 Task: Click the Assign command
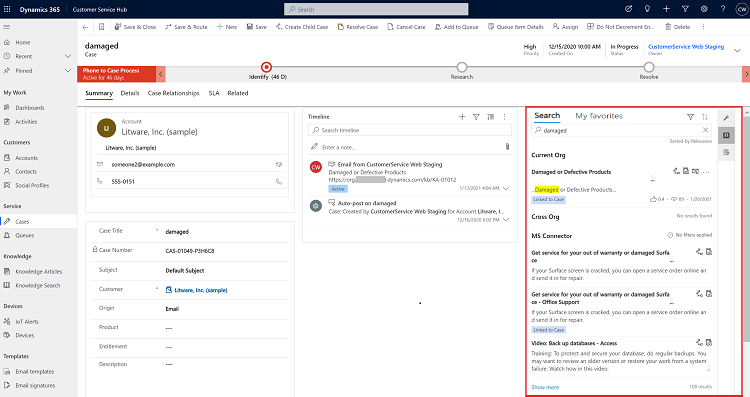tap(565, 27)
